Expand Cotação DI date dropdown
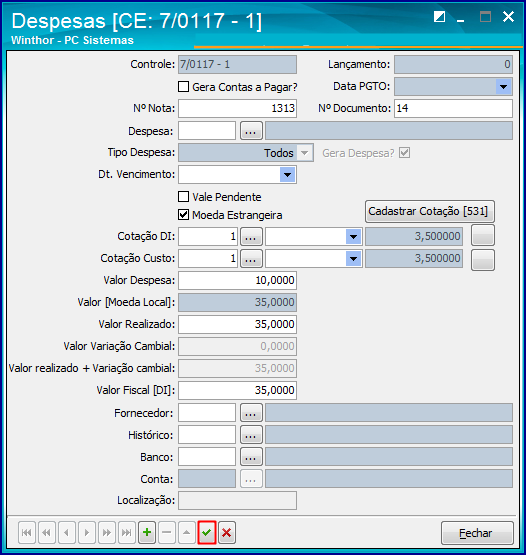This screenshot has height=555, width=526. [353, 236]
